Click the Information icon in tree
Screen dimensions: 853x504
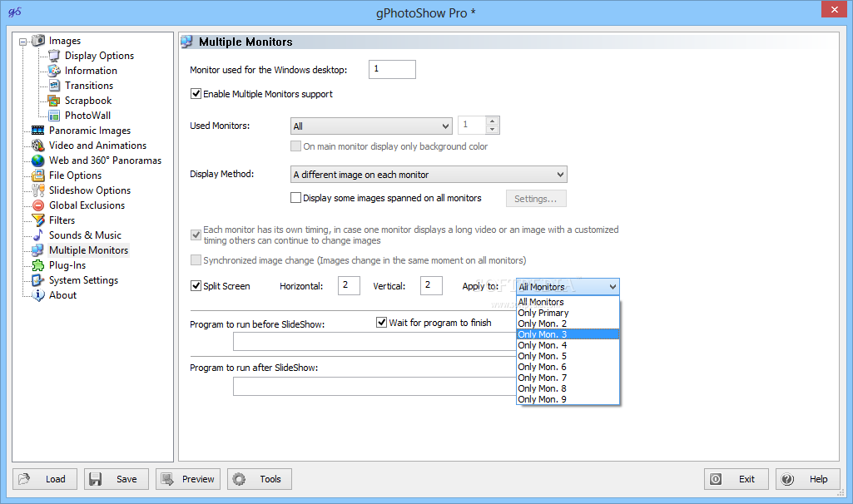point(54,71)
